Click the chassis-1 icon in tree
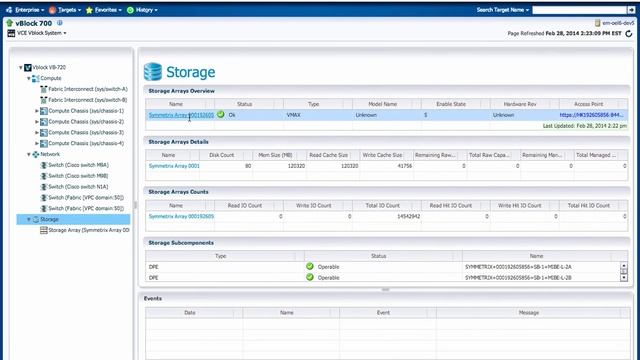The width and height of the screenshot is (640, 360). tap(44, 111)
